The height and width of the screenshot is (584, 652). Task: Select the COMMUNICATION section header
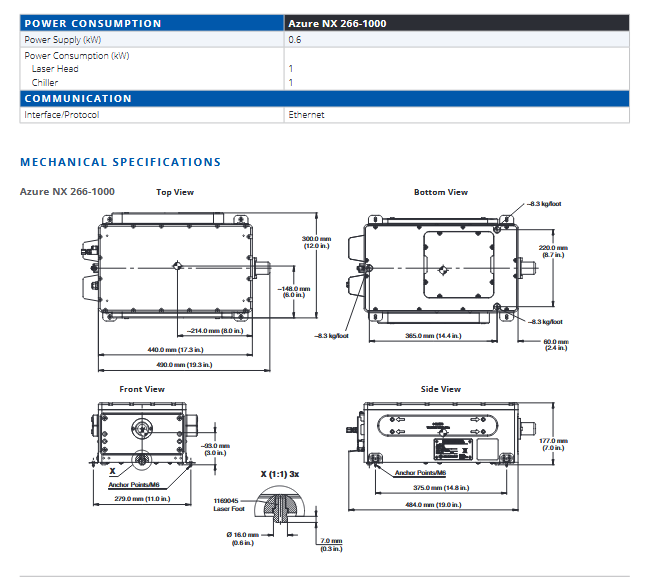pos(324,99)
